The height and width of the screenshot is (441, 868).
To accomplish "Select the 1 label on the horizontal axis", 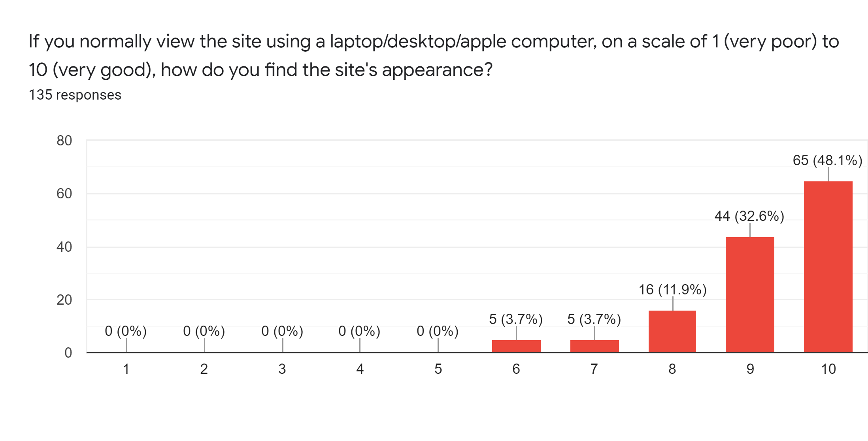I will [126, 369].
